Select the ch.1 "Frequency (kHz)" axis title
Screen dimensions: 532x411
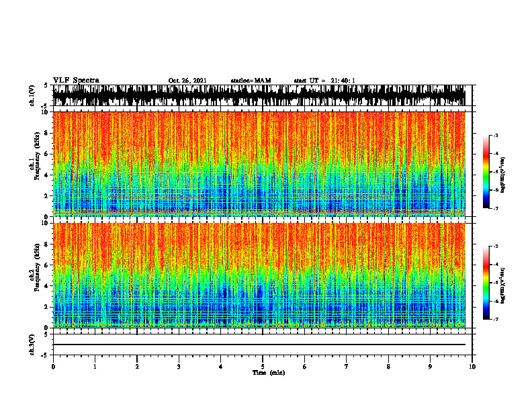click(x=37, y=156)
